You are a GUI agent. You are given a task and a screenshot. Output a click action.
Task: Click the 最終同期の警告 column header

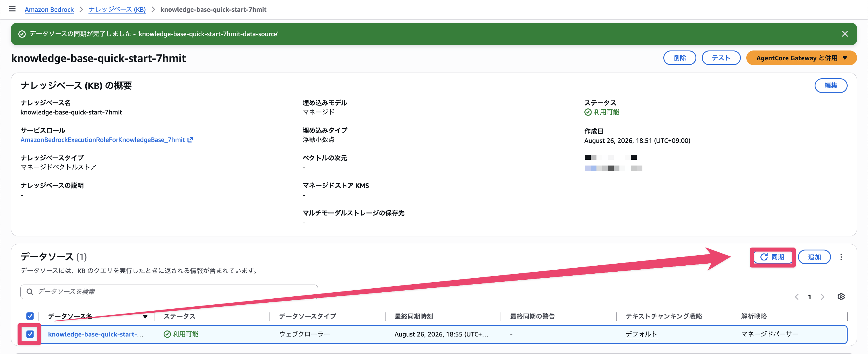(532, 316)
